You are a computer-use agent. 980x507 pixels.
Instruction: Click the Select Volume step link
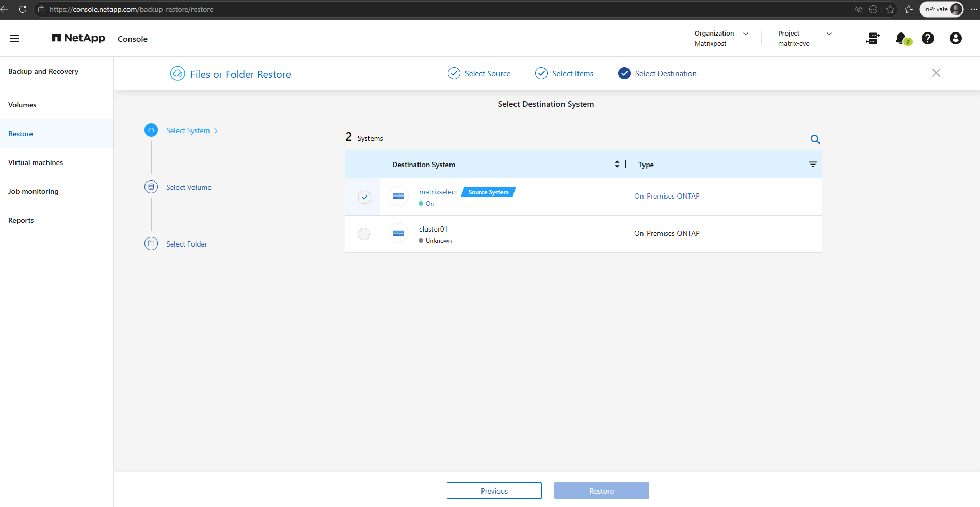coord(189,187)
